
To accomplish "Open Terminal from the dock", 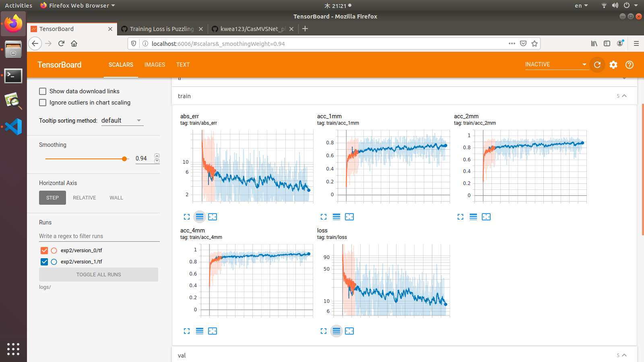I will (13, 76).
